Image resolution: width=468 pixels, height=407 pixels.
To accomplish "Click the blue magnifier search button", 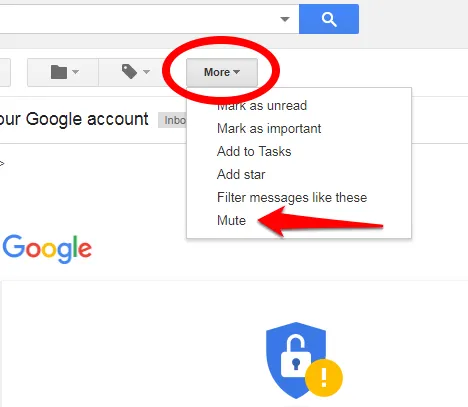I will [x=329, y=19].
